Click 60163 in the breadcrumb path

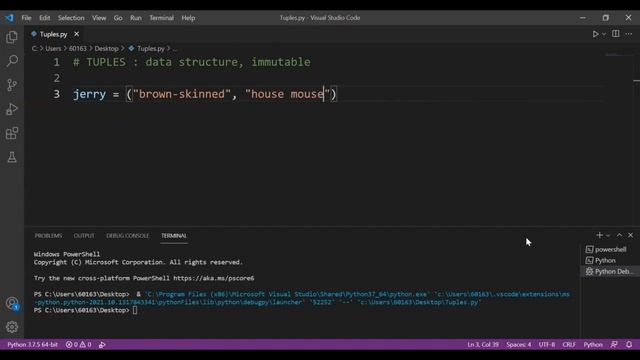(78, 49)
